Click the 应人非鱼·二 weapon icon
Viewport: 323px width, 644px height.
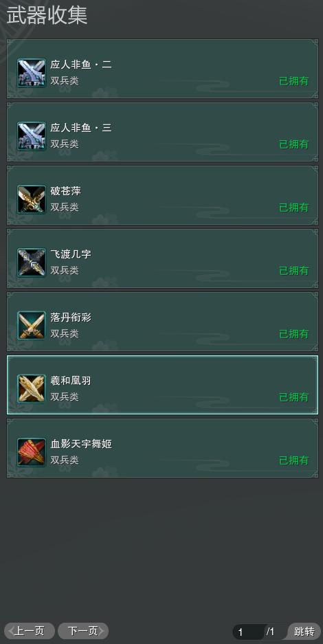coord(32,73)
